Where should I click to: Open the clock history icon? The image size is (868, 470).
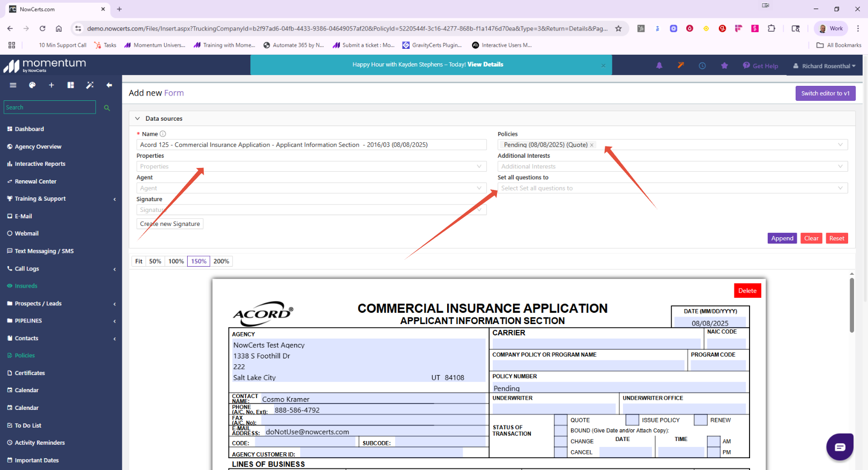click(702, 65)
